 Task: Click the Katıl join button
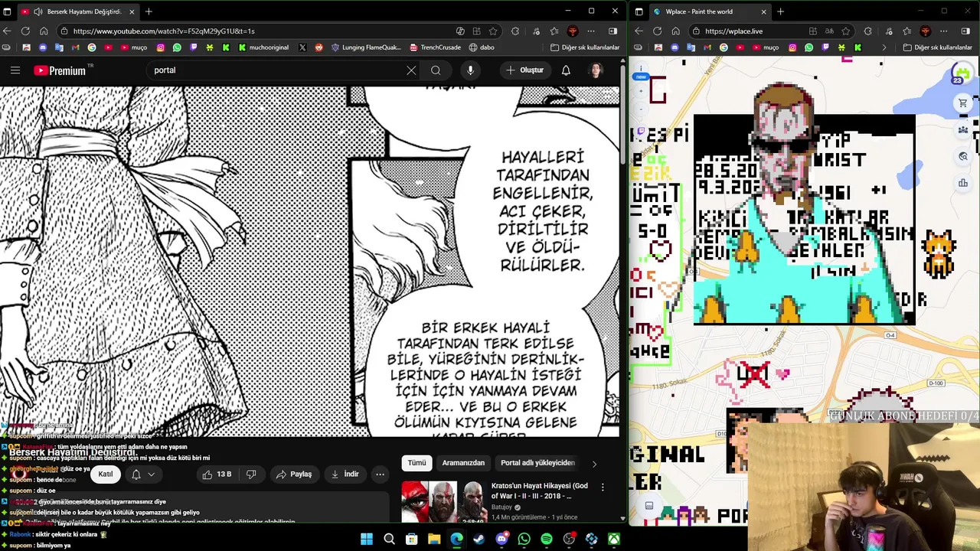[x=106, y=474]
